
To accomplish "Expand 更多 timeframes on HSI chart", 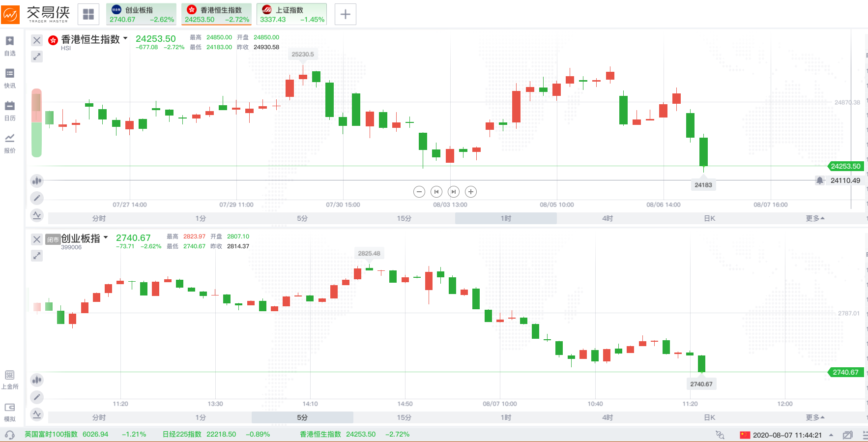I will (x=815, y=218).
